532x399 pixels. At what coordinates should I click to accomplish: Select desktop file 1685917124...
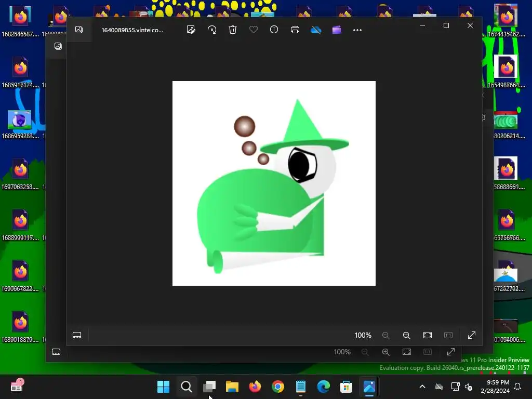[x=20, y=73]
